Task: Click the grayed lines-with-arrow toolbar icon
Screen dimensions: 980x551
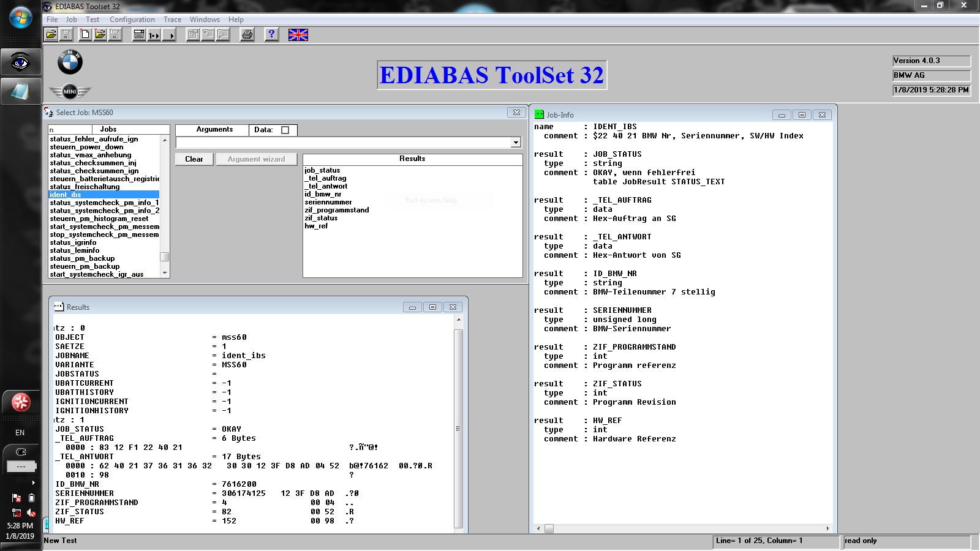Action: (x=222, y=35)
